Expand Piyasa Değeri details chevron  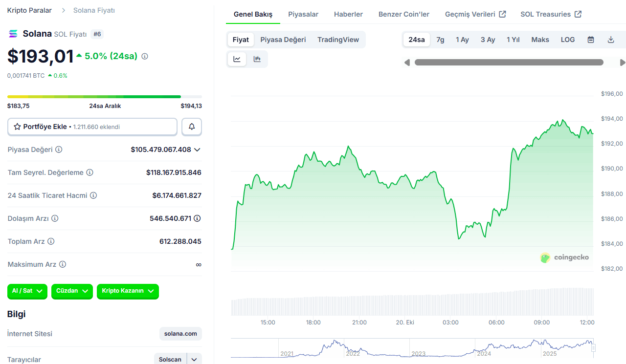pyautogui.click(x=197, y=150)
